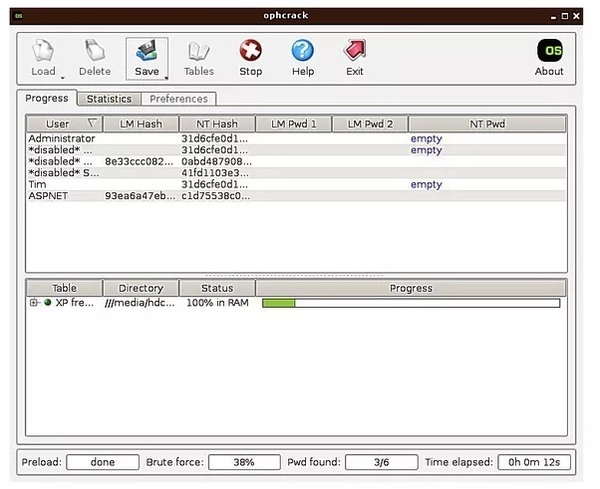Sort by User column header
This screenshot has width=600, height=489.
coord(64,124)
